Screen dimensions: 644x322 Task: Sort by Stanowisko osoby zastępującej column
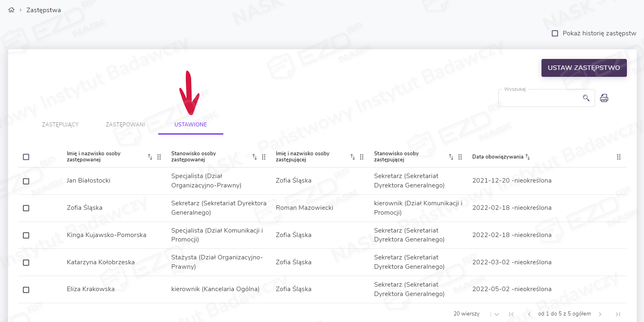451,157
